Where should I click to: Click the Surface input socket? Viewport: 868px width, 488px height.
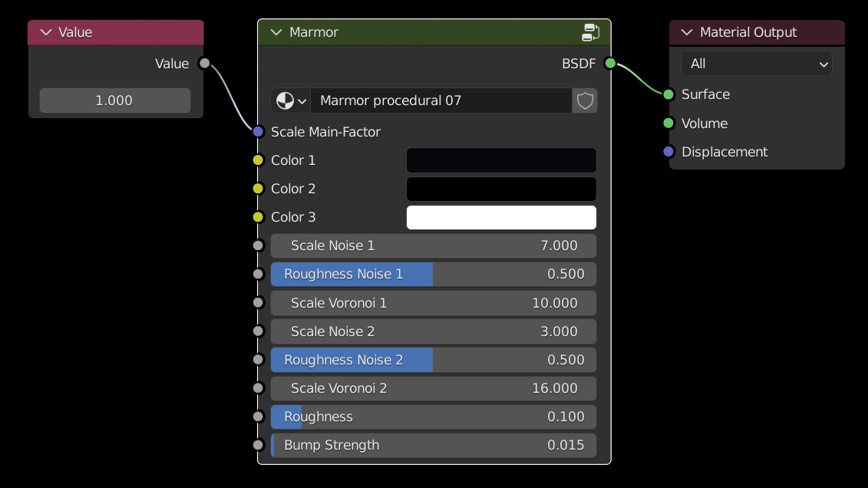[x=668, y=94]
